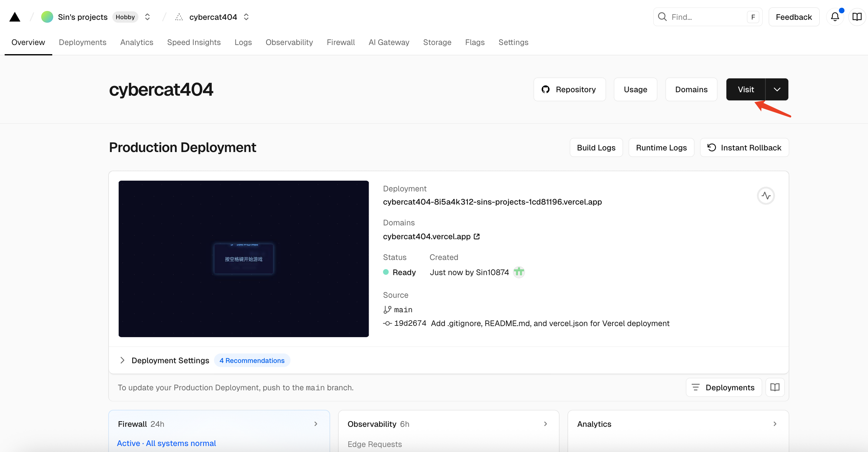The image size is (868, 452).
Task: Open the team switcher chevrons next to Hobby
Action: pyautogui.click(x=147, y=17)
